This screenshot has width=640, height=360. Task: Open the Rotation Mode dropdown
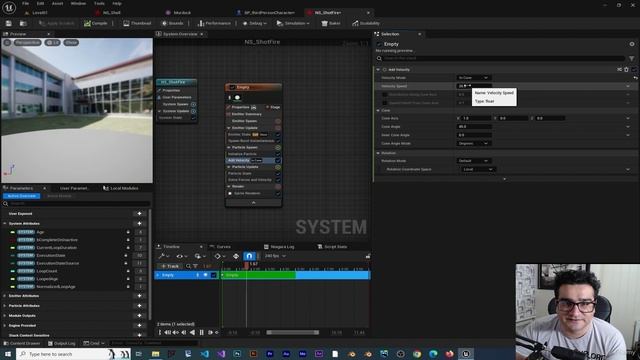click(x=473, y=161)
